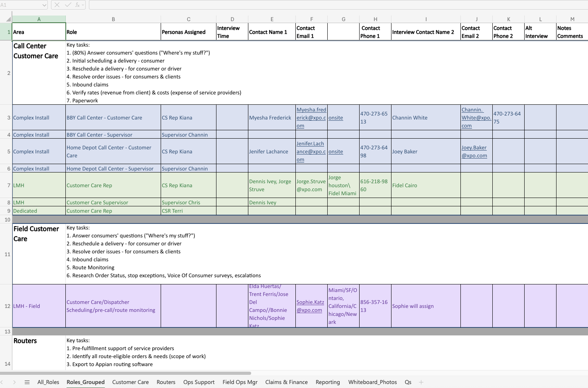Image resolution: width=588 pixels, height=388 pixels.
Task: Click the confirm entry checkmark icon
Action: (x=68, y=5)
